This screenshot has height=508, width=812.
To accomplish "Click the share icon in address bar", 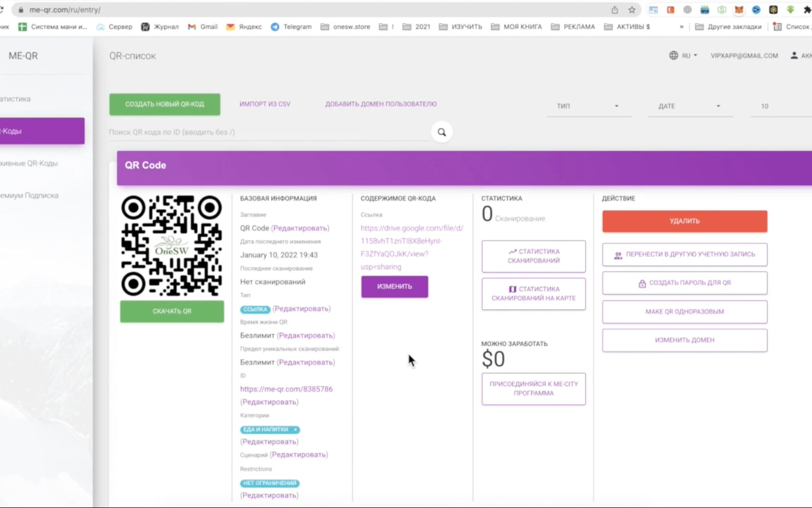I will [614, 10].
